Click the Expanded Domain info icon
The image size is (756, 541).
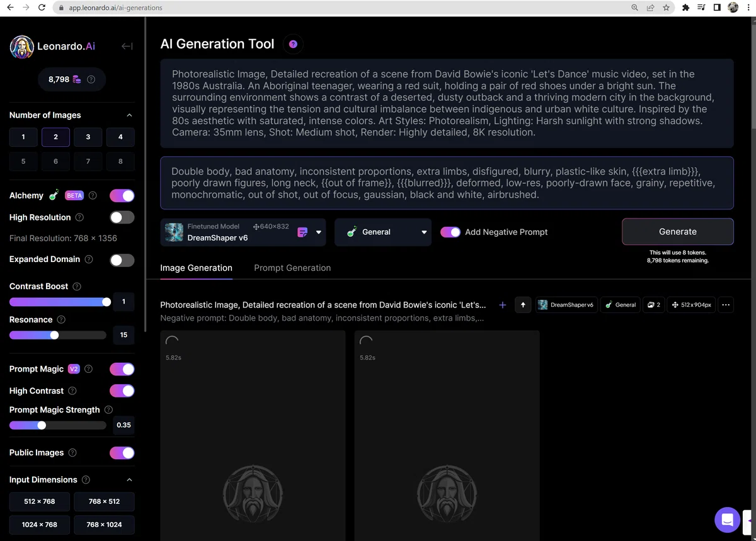pyautogui.click(x=89, y=259)
